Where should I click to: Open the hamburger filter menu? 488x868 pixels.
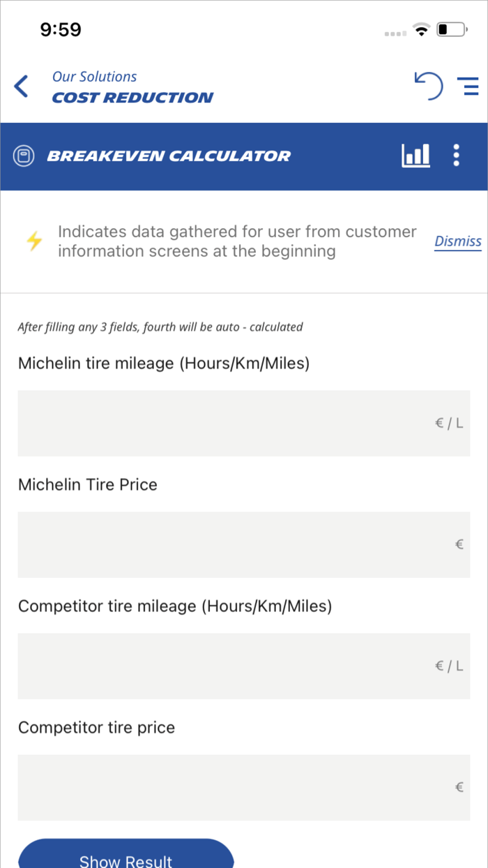pyautogui.click(x=468, y=86)
